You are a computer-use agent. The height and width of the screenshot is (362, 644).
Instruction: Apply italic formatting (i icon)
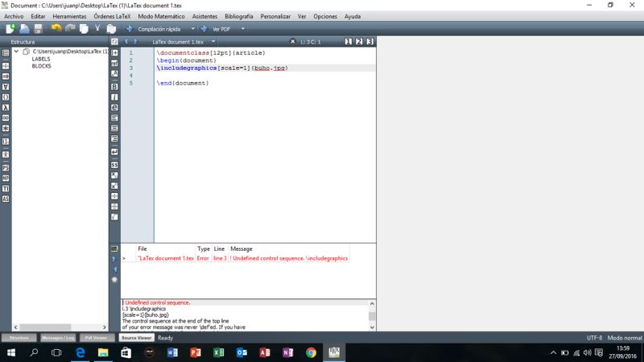tap(114, 97)
